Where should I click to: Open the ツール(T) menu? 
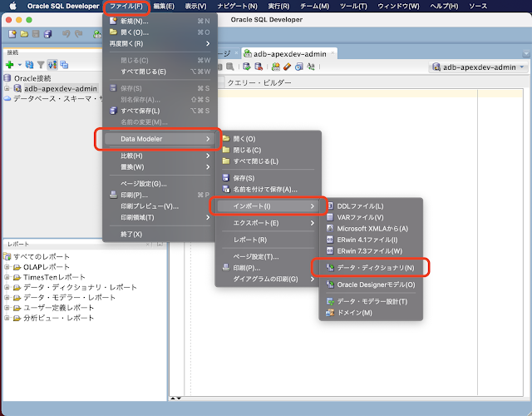coord(353,6)
